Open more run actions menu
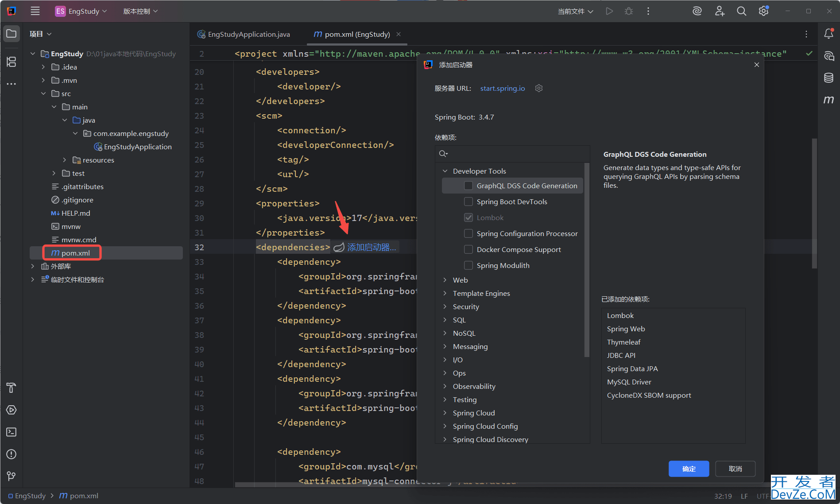The width and height of the screenshot is (840, 504). click(x=648, y=11)
